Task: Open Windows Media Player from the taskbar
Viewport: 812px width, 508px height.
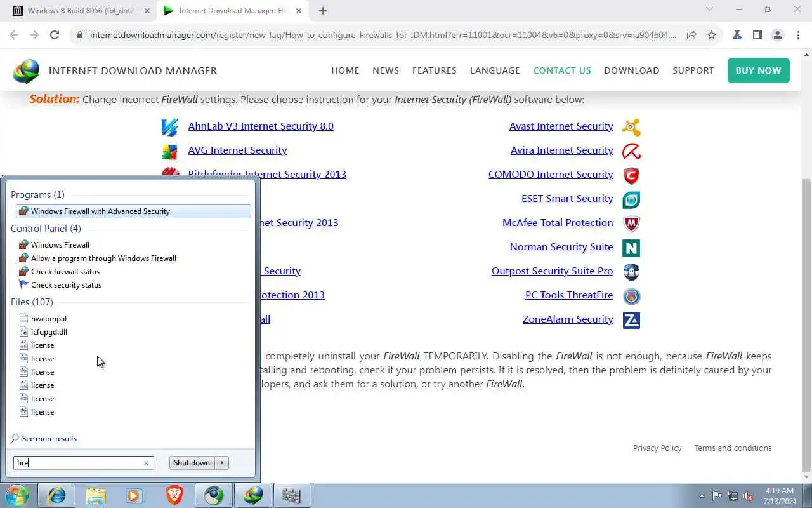Action: pos(135,495)
